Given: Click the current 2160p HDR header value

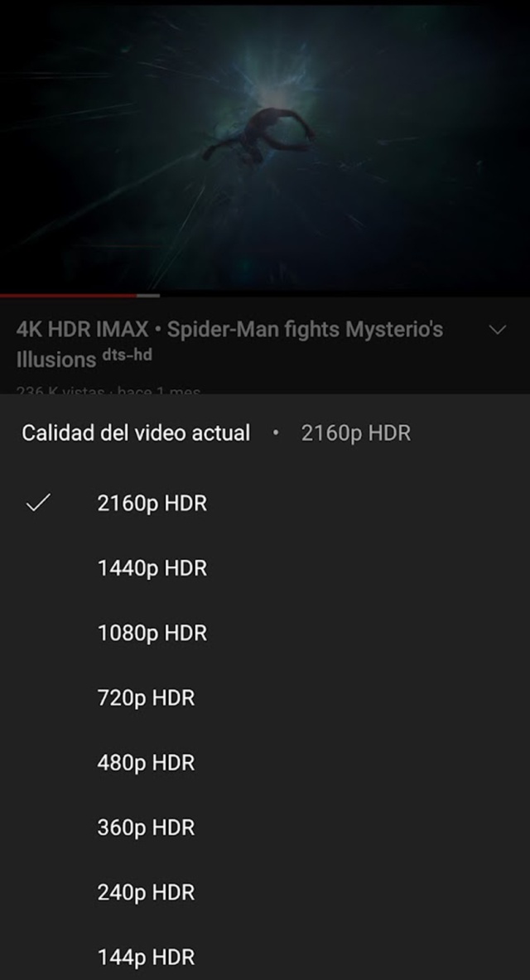Looking at the screenshot, I should [x=355, y=433].
